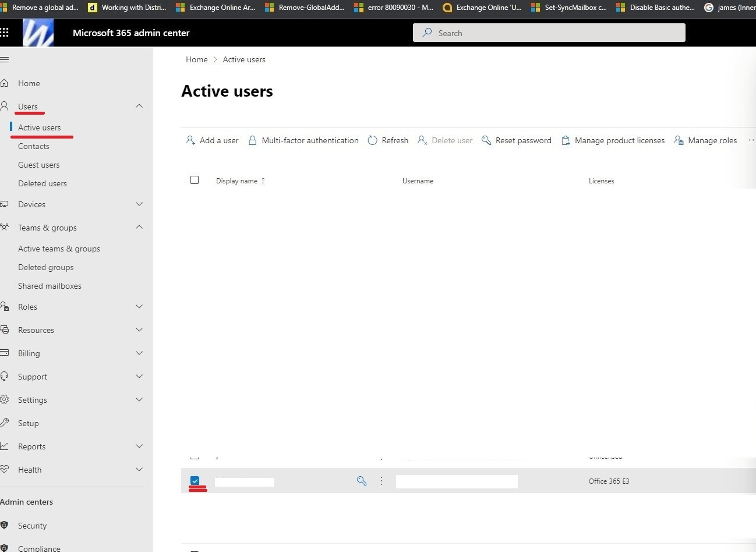Open Shared mailboxes in the sidebar
756x553 pixels.
(50, 286)
